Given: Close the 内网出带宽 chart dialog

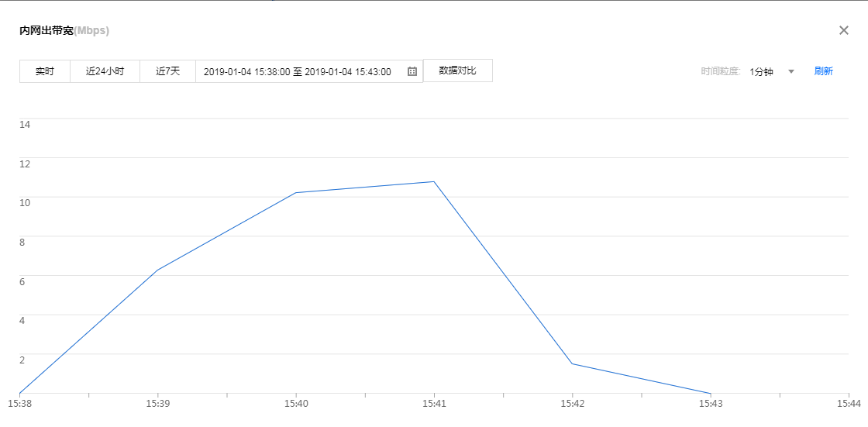Looking at the screenshot, I should pos(844,30).
